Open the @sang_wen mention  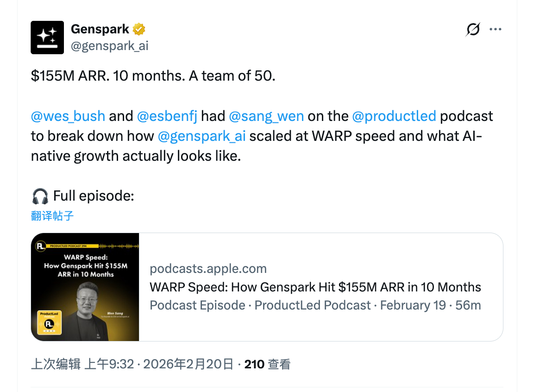pyautogui.click(x=266, y=116)
